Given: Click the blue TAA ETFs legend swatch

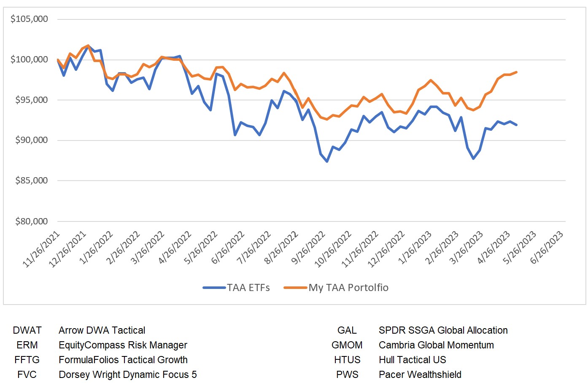Looking at the screenshot, I should click(214, 288).
